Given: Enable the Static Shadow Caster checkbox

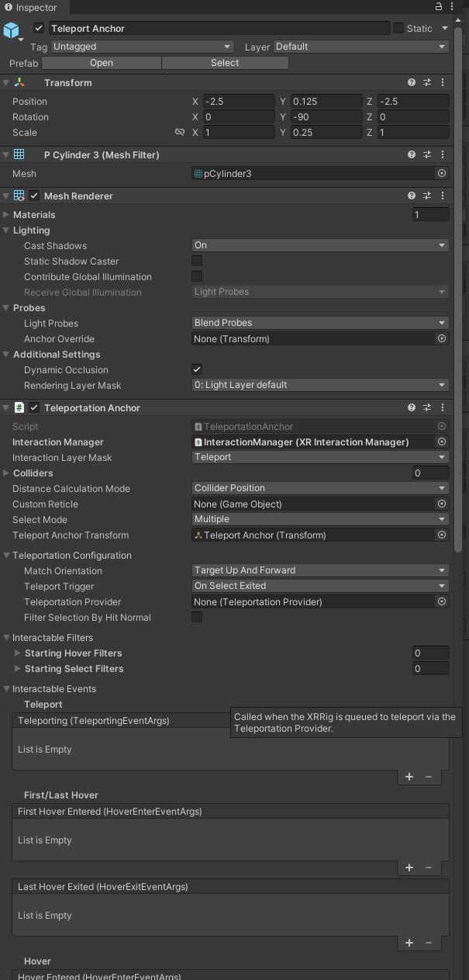Looking at the screenshot, I should coord(196,261).
